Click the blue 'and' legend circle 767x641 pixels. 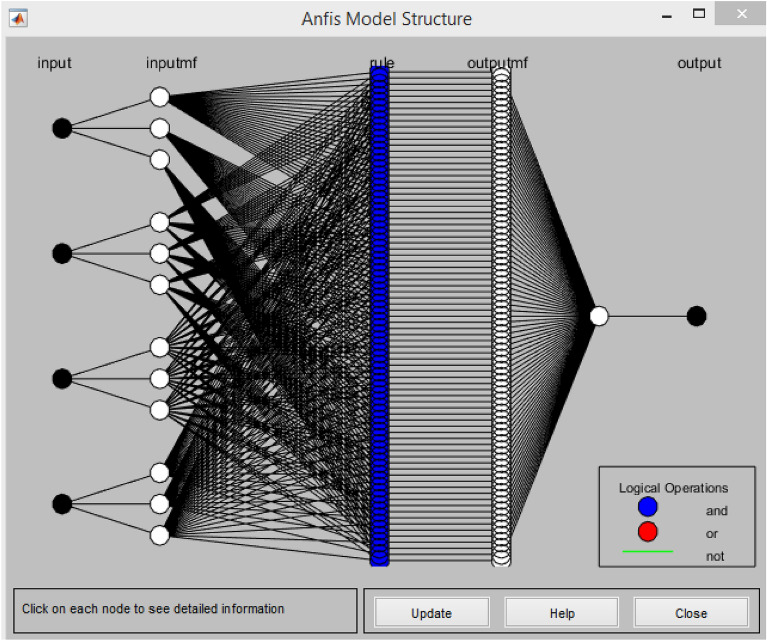pos(648,509)
